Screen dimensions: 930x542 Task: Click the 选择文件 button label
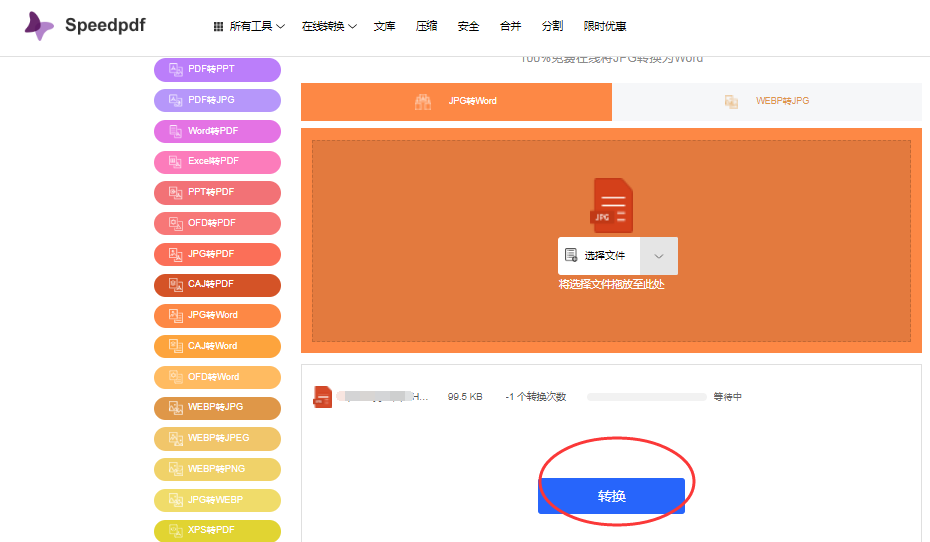(x=604, y=256)
